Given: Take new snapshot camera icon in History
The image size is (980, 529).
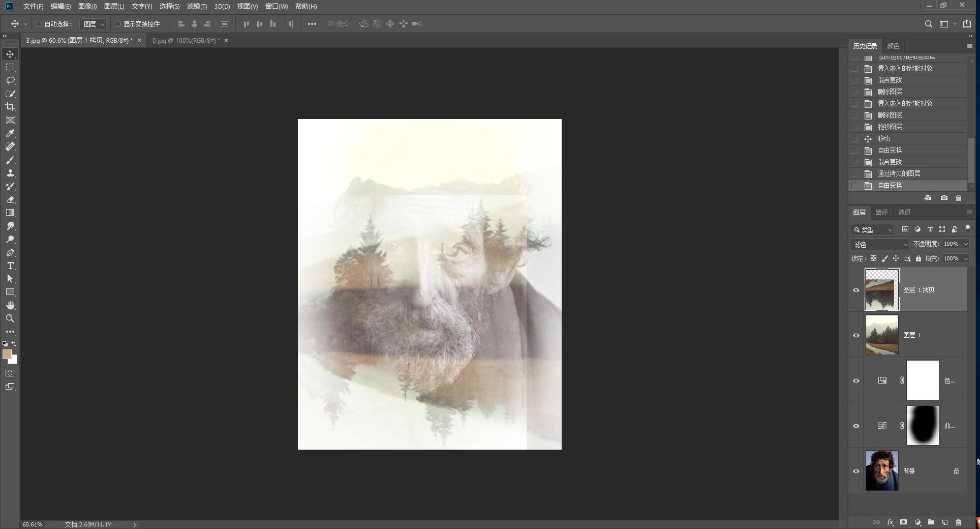Looking at the screenshot, I should click(944, 198).
